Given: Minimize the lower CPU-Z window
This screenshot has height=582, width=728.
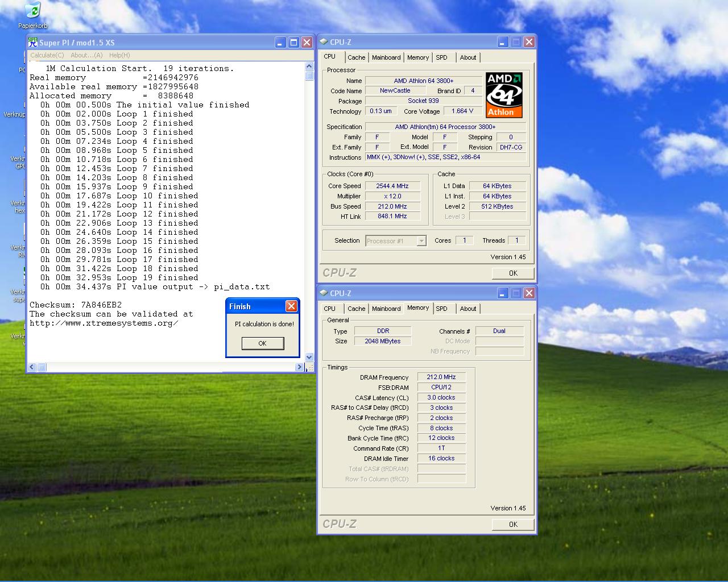Looking at the screenshot, I should coord(503,293).
